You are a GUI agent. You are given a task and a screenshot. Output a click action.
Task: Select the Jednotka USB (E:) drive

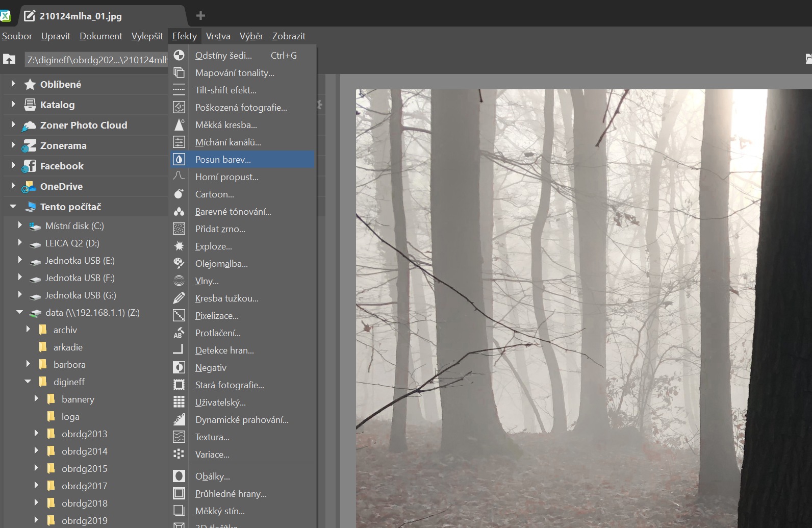click(80, 261)
